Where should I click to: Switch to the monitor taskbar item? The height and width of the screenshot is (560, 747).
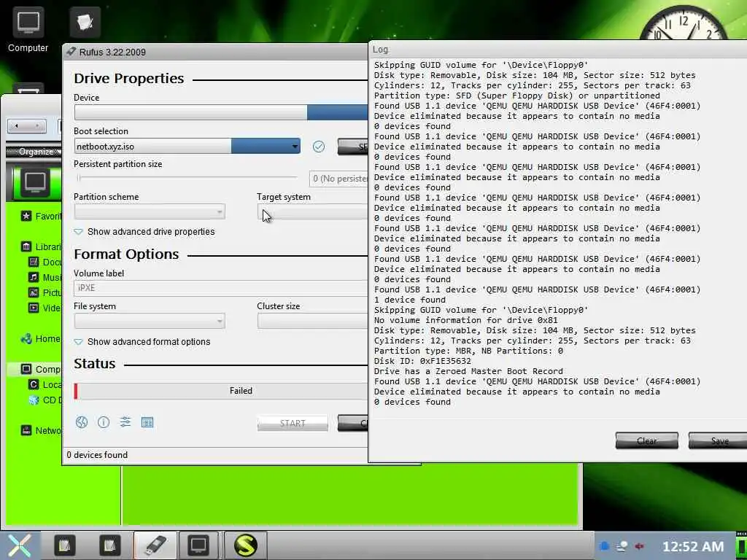(198, 545)
